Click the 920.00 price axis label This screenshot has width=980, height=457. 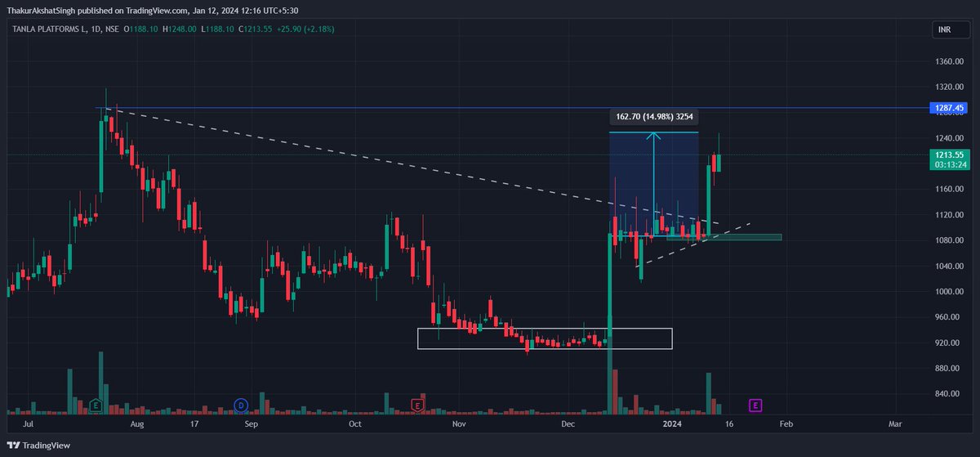(948, 343)
